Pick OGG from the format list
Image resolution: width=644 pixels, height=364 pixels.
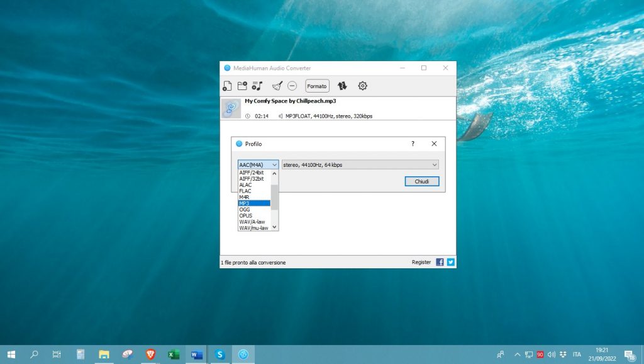[254, 210]
